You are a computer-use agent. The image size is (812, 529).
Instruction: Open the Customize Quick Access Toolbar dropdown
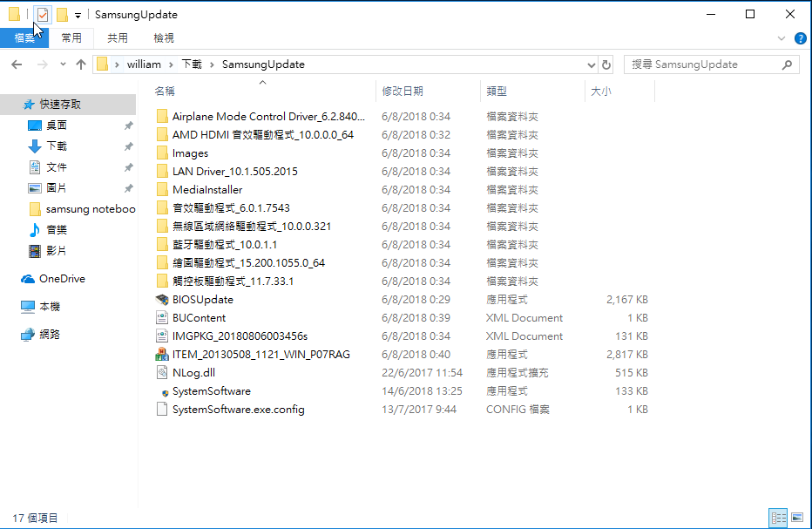click(78, 15)
